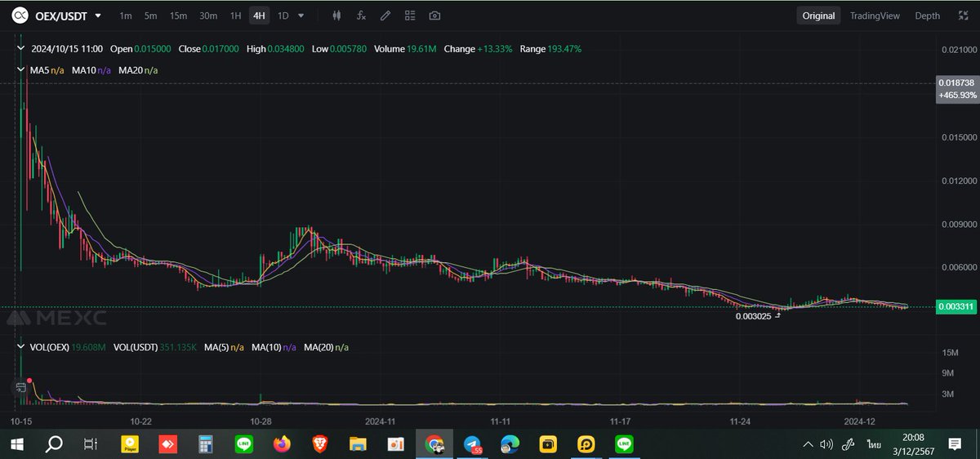Collapse the MA5 indicator row chevron

tap(21, 71)
